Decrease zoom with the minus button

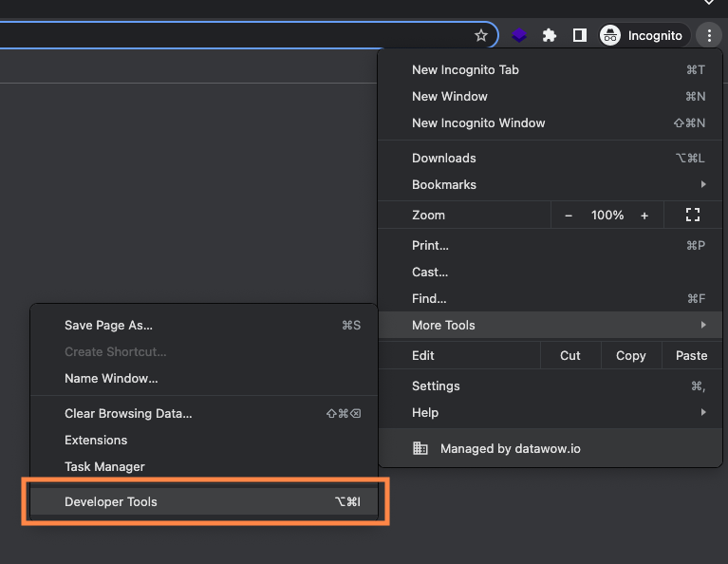[x=569, y=216]
